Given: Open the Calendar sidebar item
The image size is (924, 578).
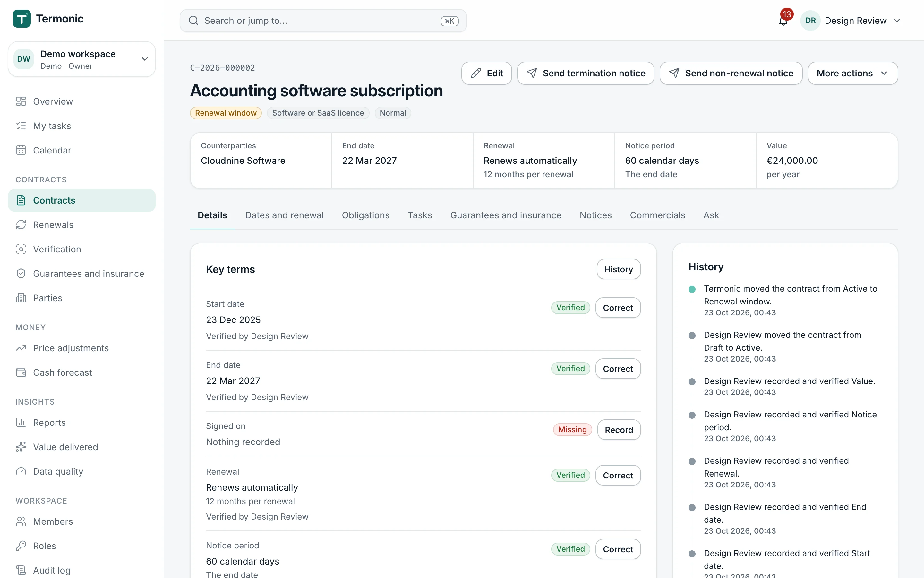Looking at the screenshot, I should tap(82, 150).
